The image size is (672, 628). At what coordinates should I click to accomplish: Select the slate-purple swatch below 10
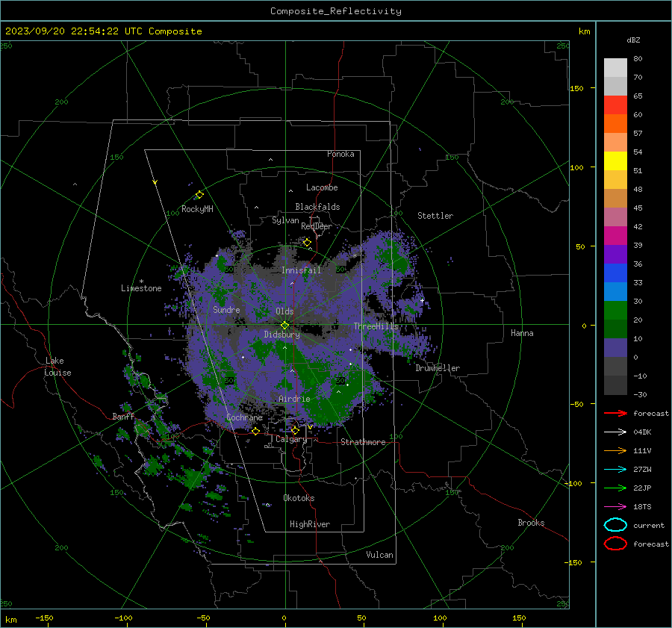pos(615,347)
